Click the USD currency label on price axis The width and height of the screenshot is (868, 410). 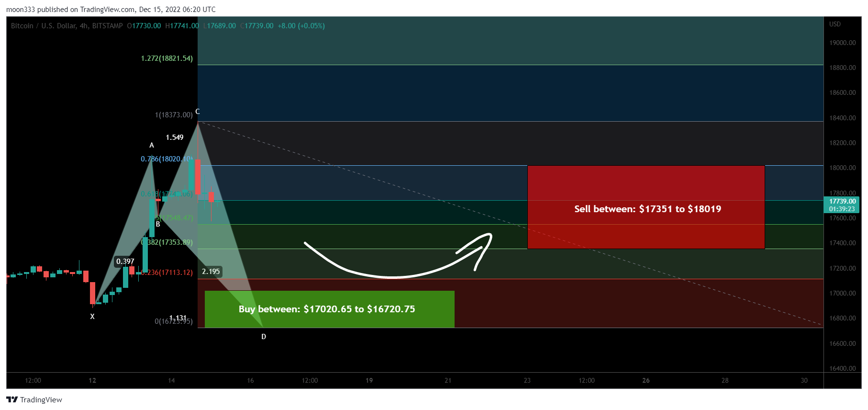click(x=835, y=24)
